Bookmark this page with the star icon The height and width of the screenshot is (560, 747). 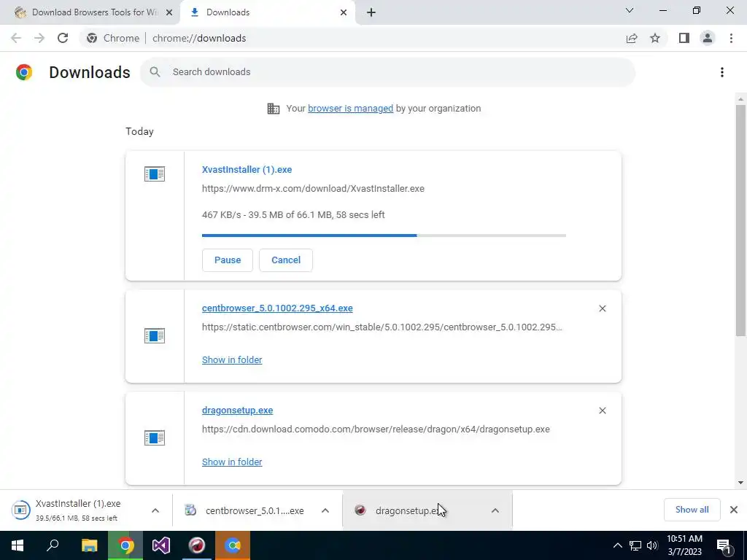(655, 38)
